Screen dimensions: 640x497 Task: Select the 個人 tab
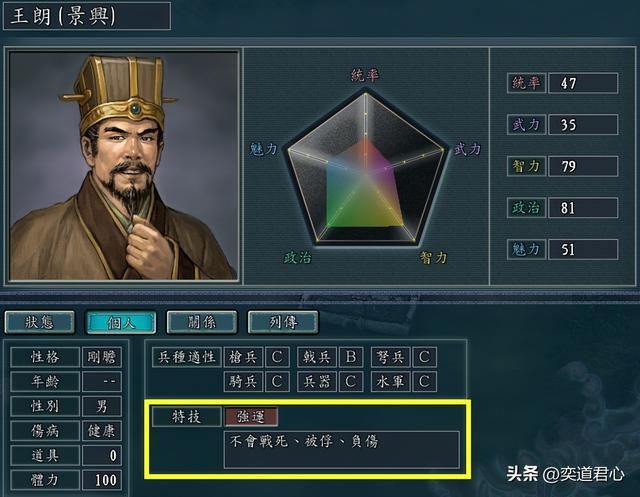(x=121, y=322)
